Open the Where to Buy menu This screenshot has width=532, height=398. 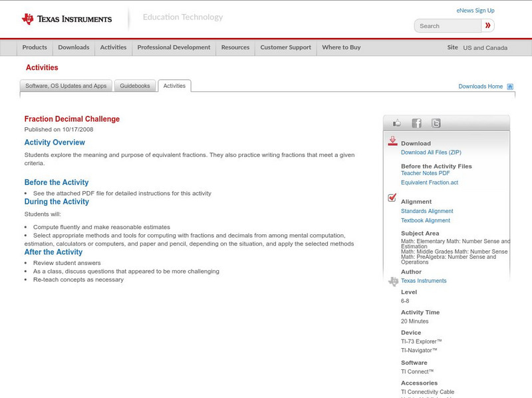tap(341, 47)
